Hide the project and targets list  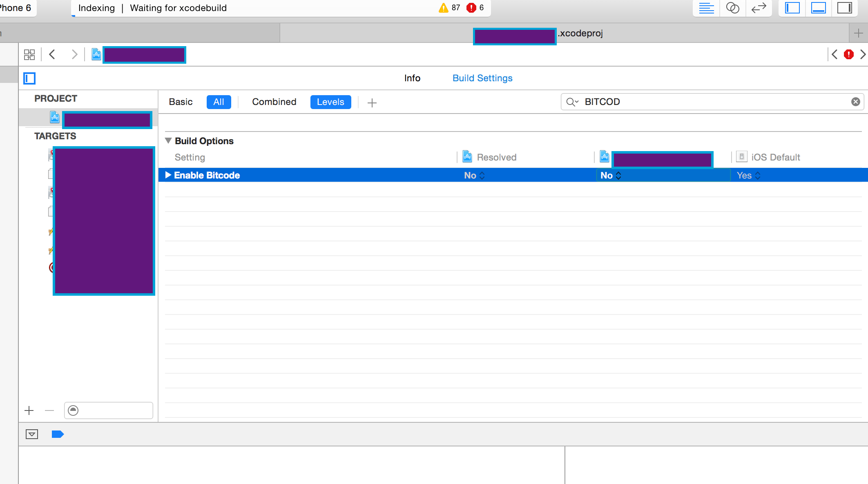[x=29, y=78]
